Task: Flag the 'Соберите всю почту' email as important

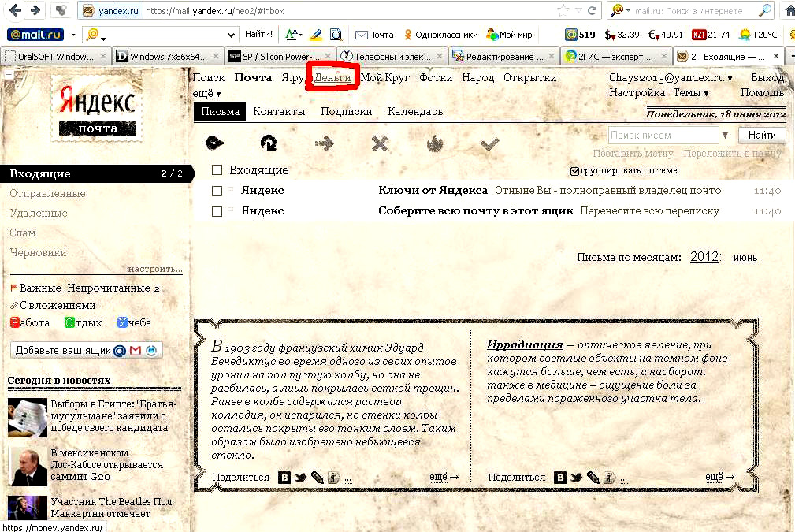Action: (x=231, y=210)
